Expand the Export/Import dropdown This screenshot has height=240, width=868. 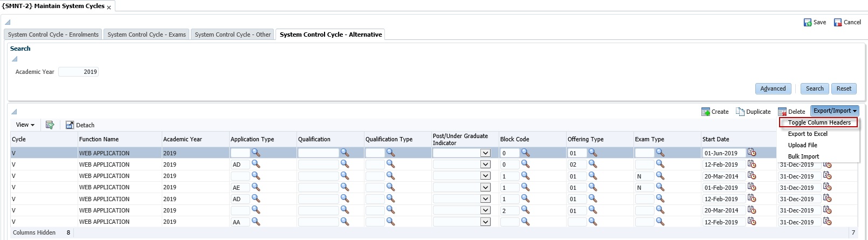click(835, 111)
